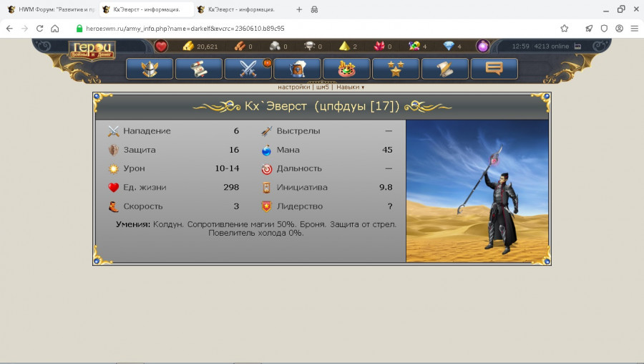Switch to the last Кх'Эверст информация tab
The width and height of the screenshot is (644, 364).
pos(242,9)
